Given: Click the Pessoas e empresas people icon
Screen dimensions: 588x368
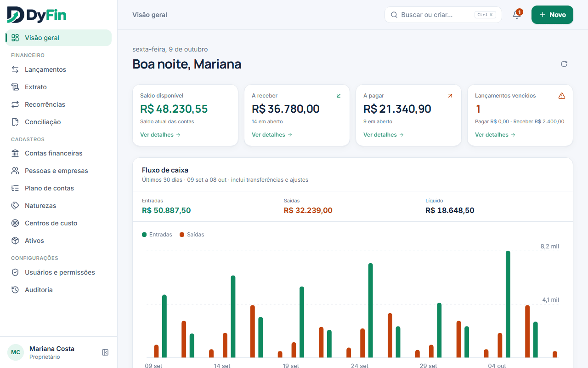Looking at the screenshot, I should pos(15,171).
